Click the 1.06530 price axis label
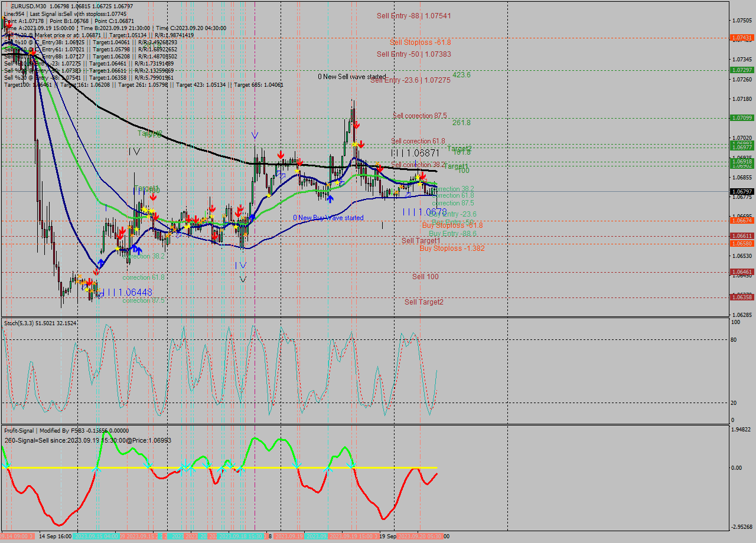The width and height of the screenshot is (756, 543). 742,256
